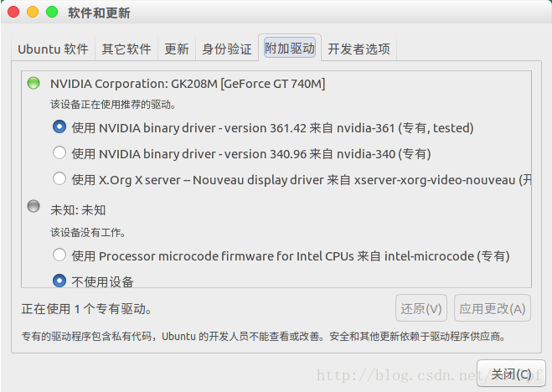The image size is (552, 392).
Task: Switch to the 其它软件 tab
Action: coord(126,49)
